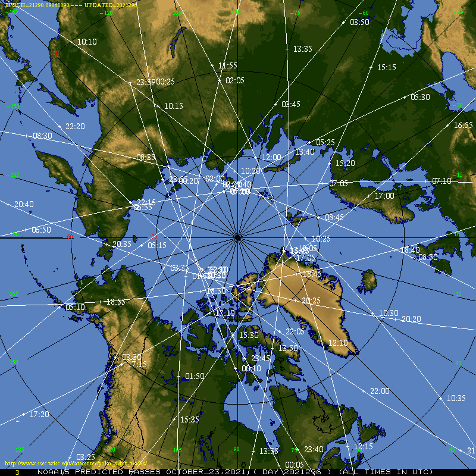This screenshot has height=476, width=476.
Task: Select the 23:45 time label
Action: [x=261, y=359]
